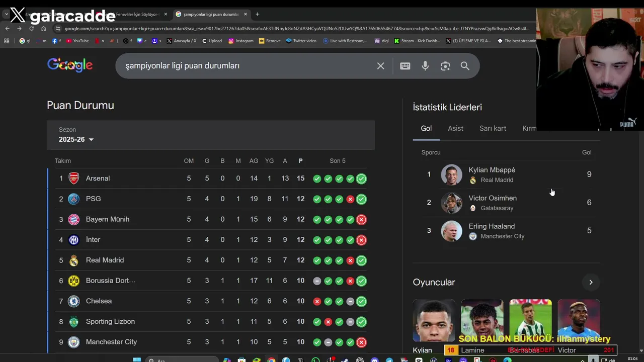This screenshot has height=362, width=644.
Task: Close the Feneviler İçin Söylüyor tab
Action: (166, 14)
